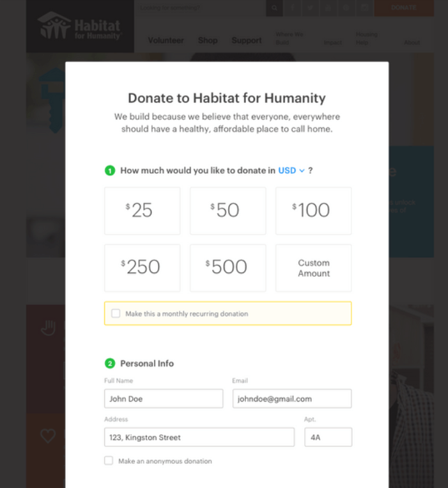Select the $25 donation amount
The width and height of the screenshot is (448, 488).
point(142,210)
